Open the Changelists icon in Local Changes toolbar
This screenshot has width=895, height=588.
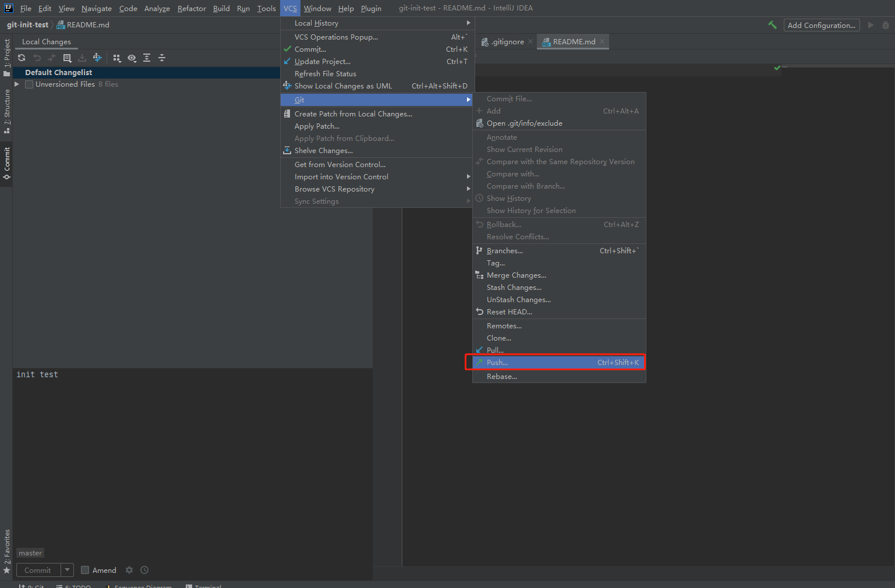[x=67, y=58]
